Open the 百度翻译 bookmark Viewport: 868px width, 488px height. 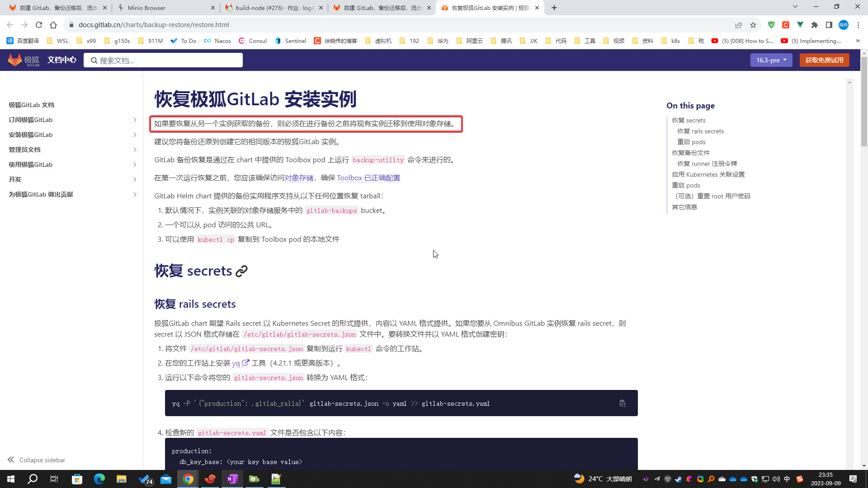click(x=23, y=41)
